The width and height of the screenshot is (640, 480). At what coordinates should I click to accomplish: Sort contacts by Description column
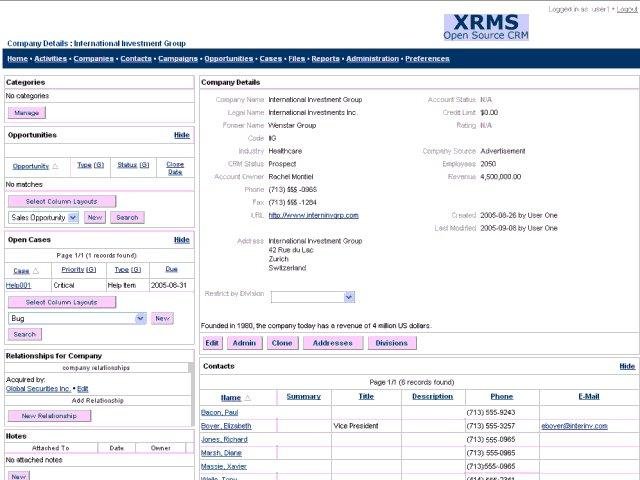[433, 397]
